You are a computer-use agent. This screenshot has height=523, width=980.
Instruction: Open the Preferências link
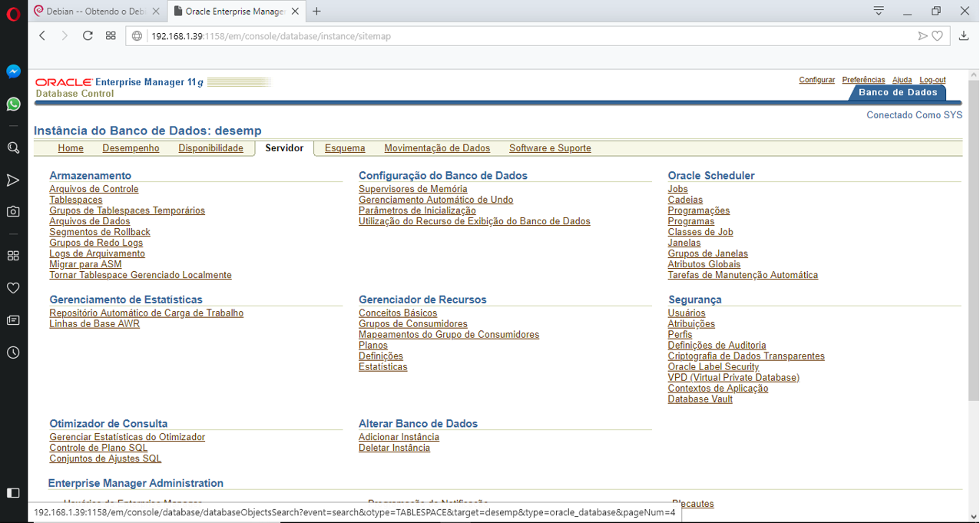tap(863, 80)
